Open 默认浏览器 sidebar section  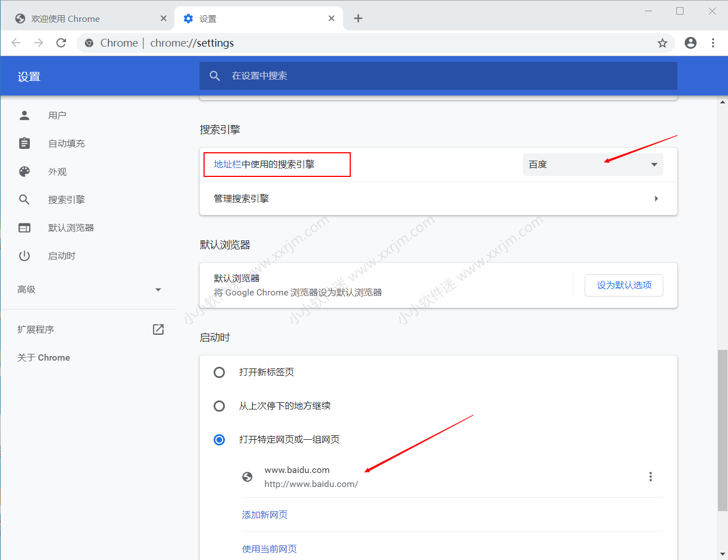tap(71, 227)
